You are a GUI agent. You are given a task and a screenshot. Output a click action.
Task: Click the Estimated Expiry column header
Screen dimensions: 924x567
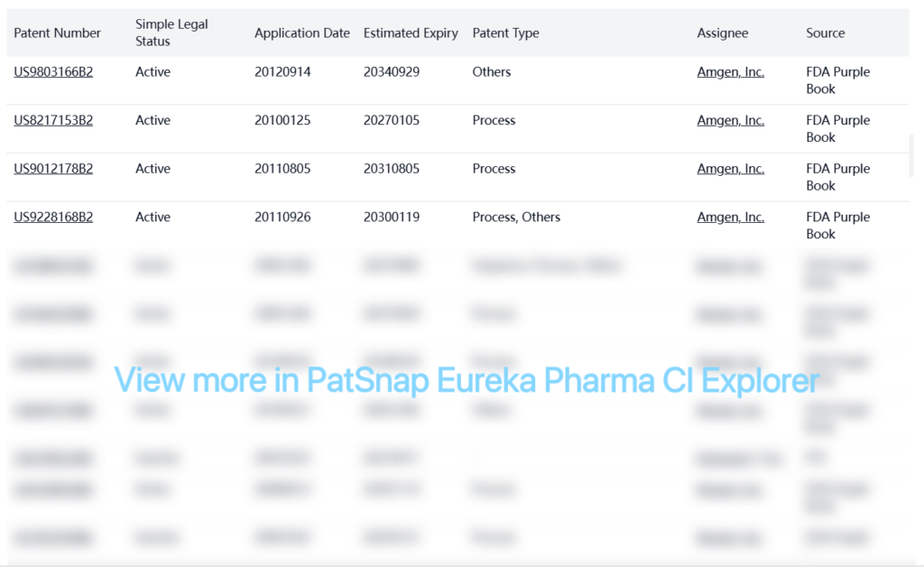411,33
